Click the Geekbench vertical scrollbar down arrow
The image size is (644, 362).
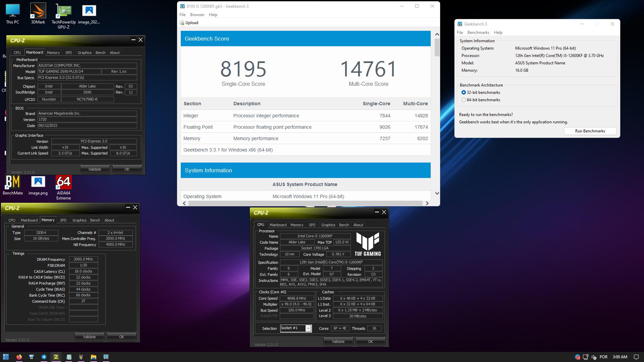coord(437,193)
